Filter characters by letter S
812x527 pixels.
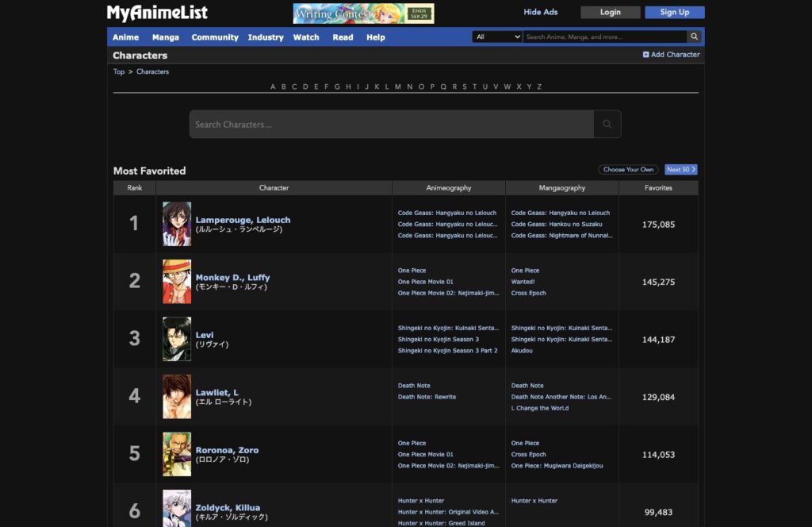[465, 87]
